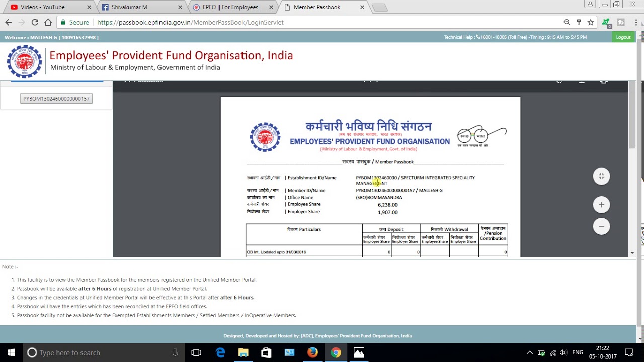This screenshot has width=644, height=362.
Task: Click the PDF download icon in toolbar
Action: click(x=582, y=81)
